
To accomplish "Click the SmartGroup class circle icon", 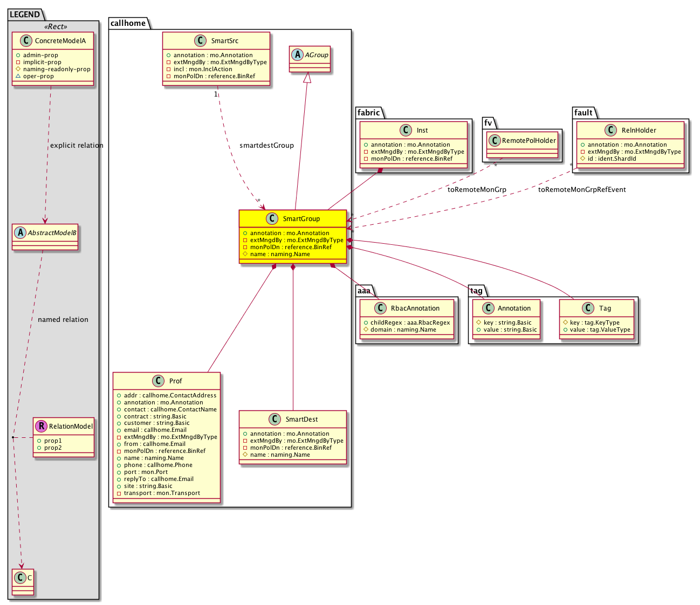I will tap(272, 218).
